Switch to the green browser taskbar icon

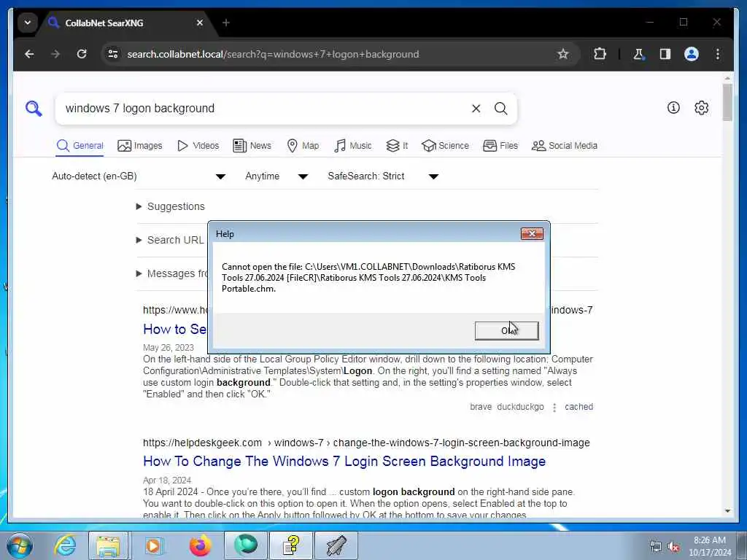(x=245, y=545)
